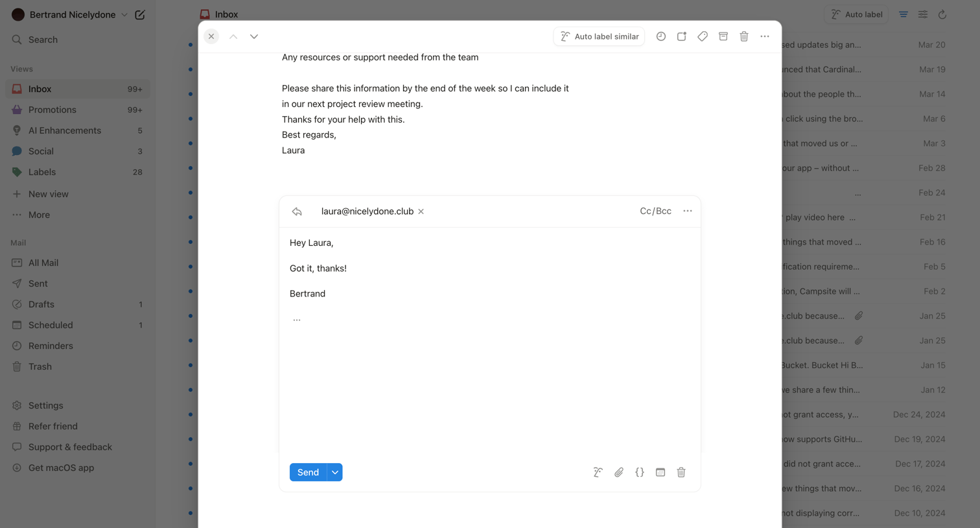Open the Scheduled folder
Image resolution: width=980 pixels, height=528 pixels.
click(x=78, y=325)
